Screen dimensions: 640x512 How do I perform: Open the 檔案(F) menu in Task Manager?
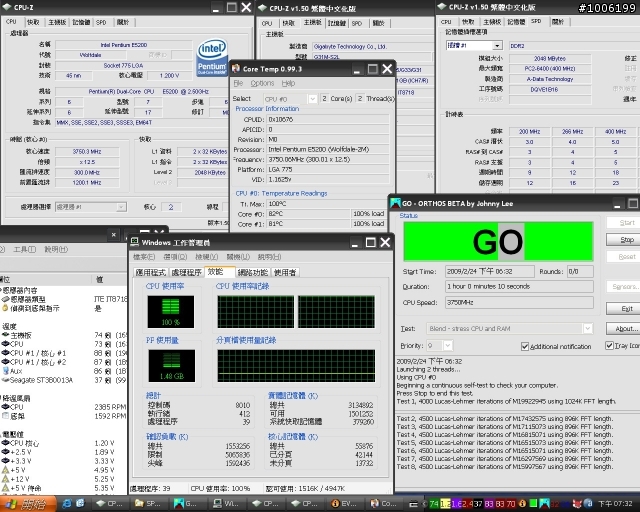click(x=144, y=257)
